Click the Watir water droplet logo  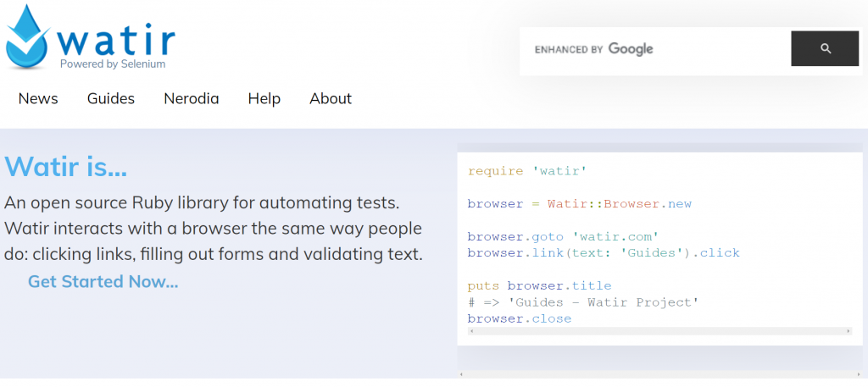28,37
